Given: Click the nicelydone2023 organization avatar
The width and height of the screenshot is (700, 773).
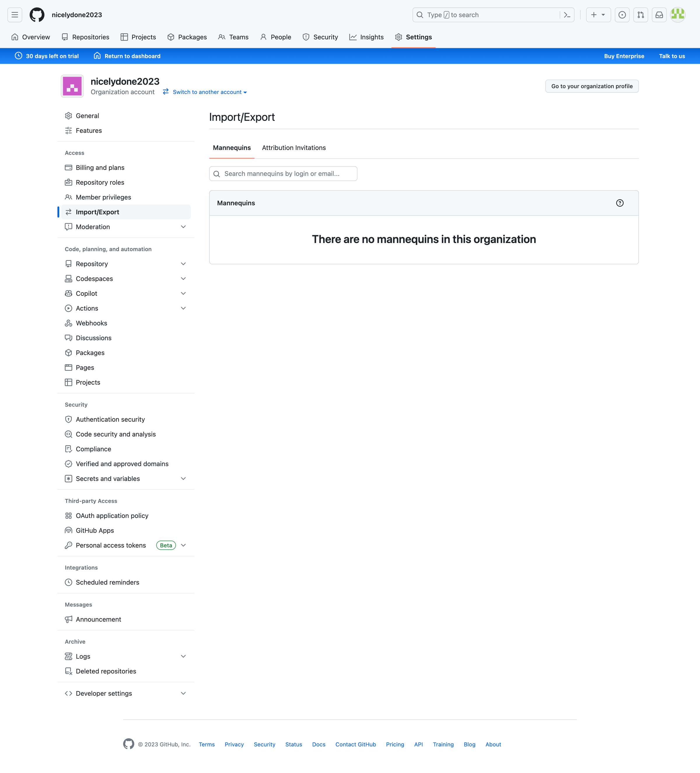Looking at the screenshot, I should tap(72, 86).
